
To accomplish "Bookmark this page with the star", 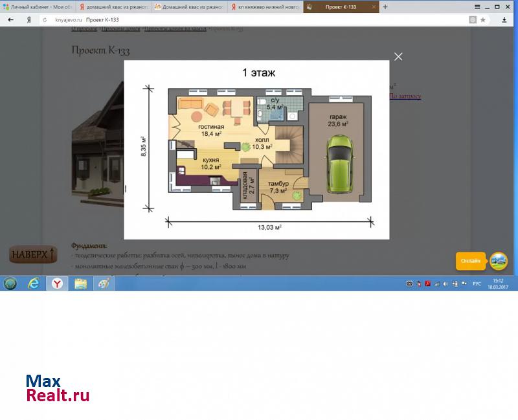I will [483, 20].
